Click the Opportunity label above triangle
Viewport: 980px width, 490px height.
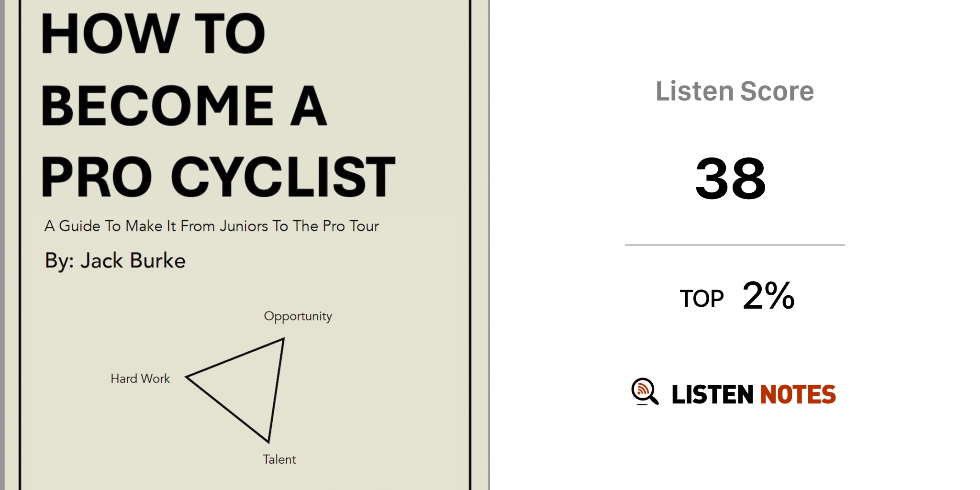[x=298, y=317]
